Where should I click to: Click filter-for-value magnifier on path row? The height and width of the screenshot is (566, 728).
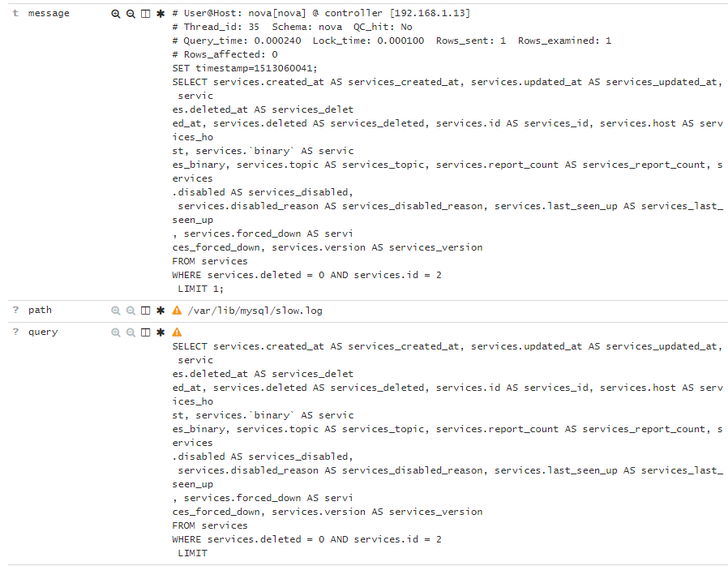[116, 311]
